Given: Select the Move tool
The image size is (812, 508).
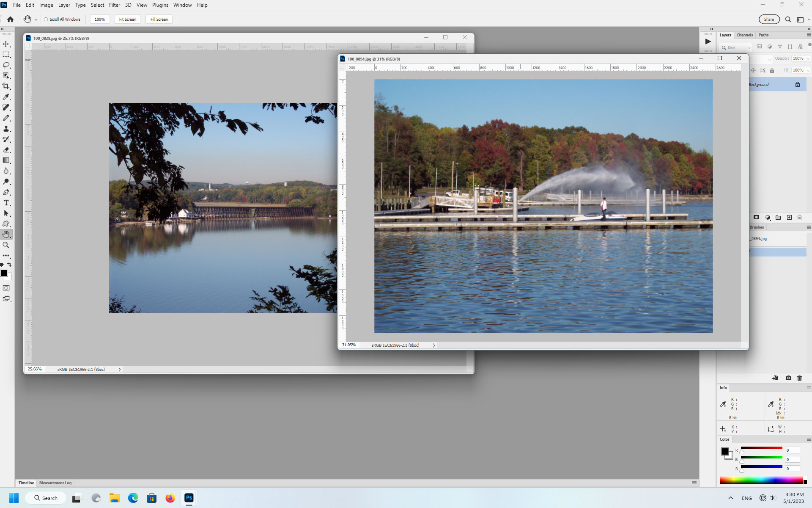Looking at the screenshot, I should click(x=6, y=44).
